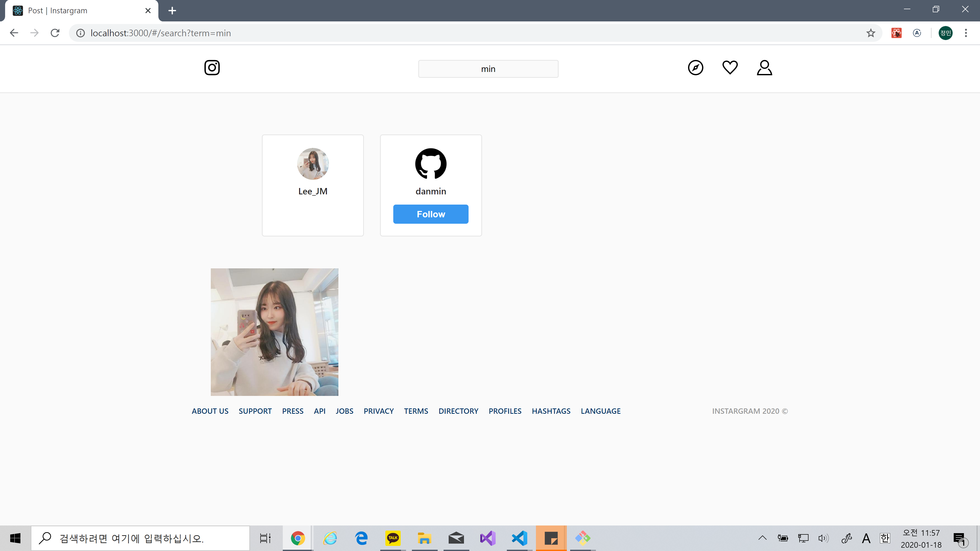Bookmark the page with the star icon
This screenshot has width=980, height=551.
pos(871,33)
